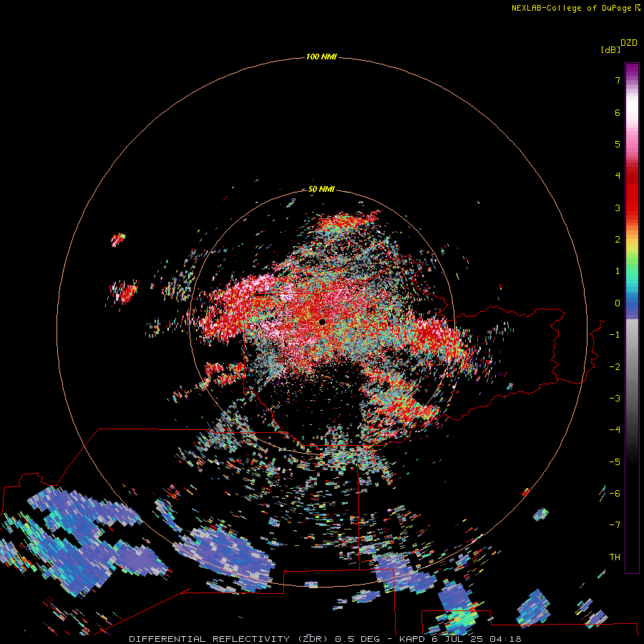Screen dimensions: 644x644
Task: Click the 4 value on the dB scale
Action: coord(618,176)
